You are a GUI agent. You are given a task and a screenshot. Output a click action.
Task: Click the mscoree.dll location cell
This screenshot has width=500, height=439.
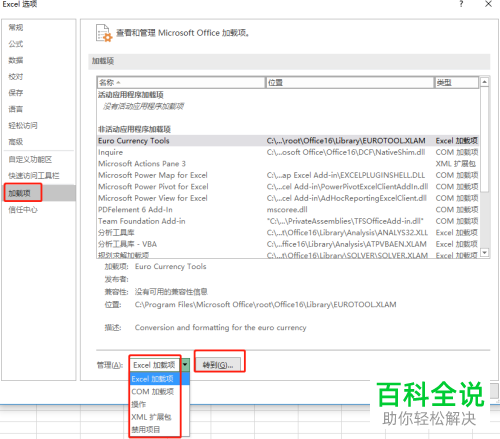(x=287, y=210)
